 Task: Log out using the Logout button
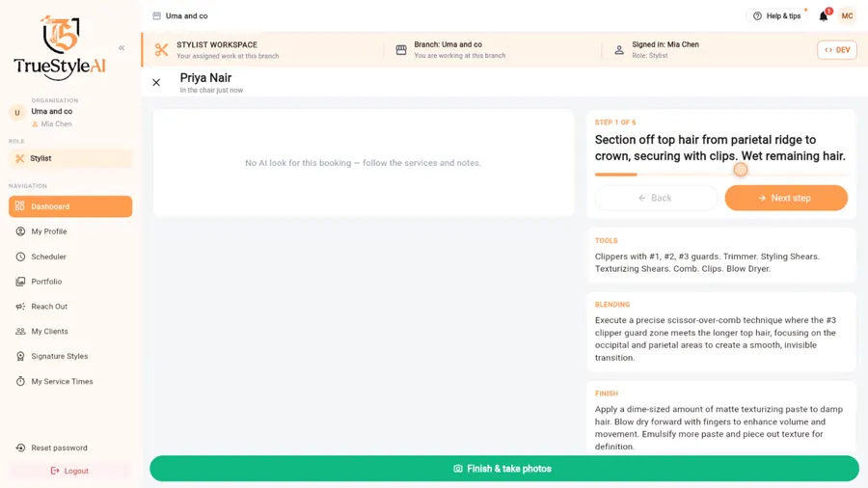tap(70, 471)
